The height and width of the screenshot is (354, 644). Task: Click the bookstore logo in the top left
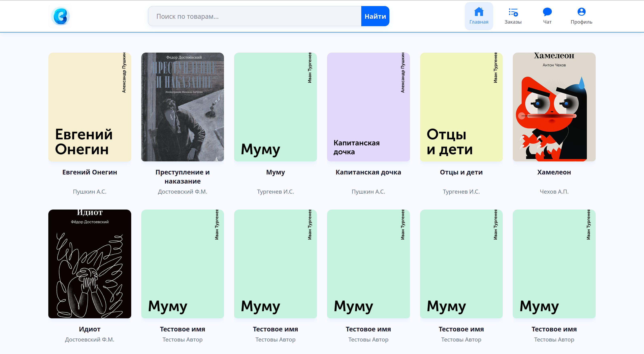60,16
